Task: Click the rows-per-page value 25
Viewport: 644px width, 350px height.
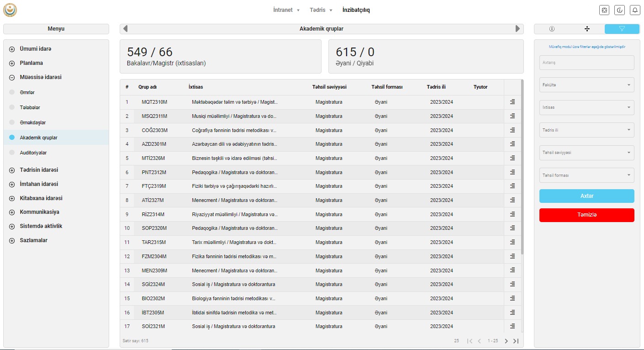Action: coord(456,341)
